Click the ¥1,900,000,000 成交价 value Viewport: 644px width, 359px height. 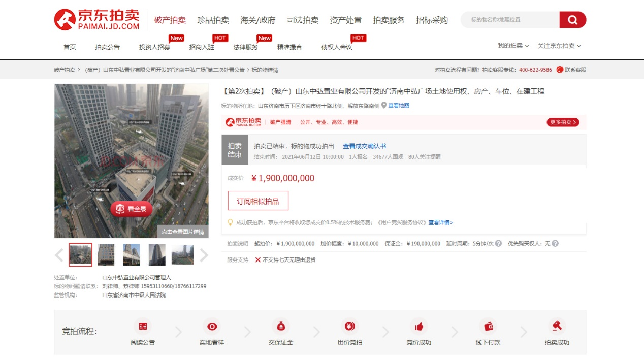[x=283, y=178]
